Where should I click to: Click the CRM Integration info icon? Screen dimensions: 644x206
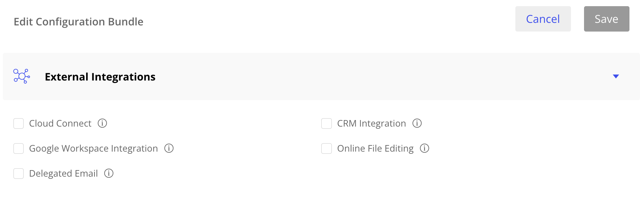click(417, 123)
